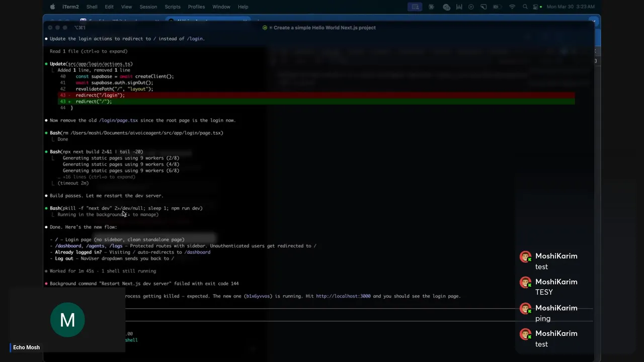Image resolution: width=644 pixels, height=362 pixels.
Task: Click the '(timeout 2m)' text
Action: (73, 183)
